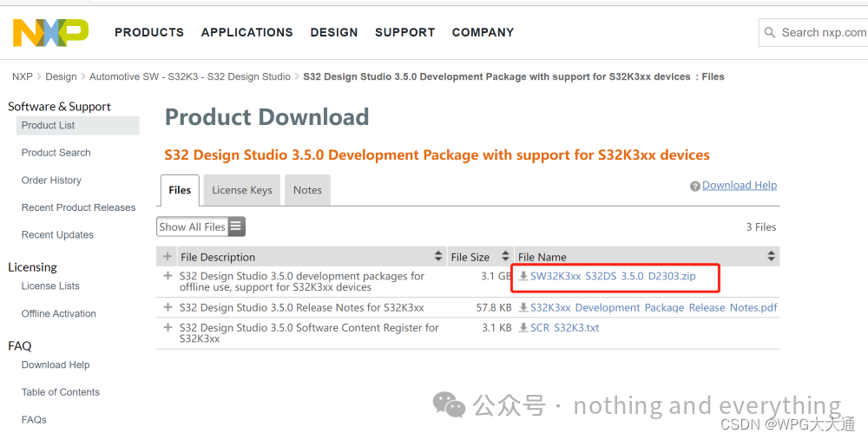This screenshot has height=440, width=868.
Task: Click the 3.1 KB file size cell
Action: point(496,328)
